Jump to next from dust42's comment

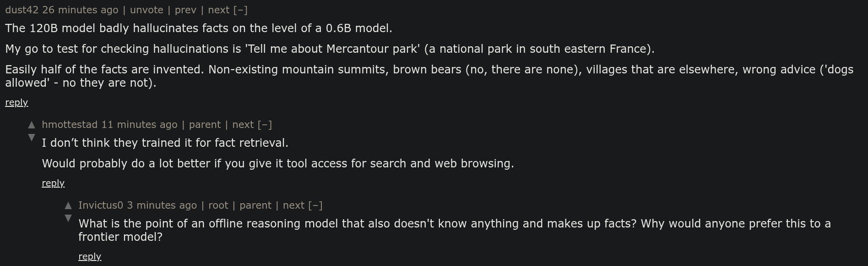click(x=219, y=10)
